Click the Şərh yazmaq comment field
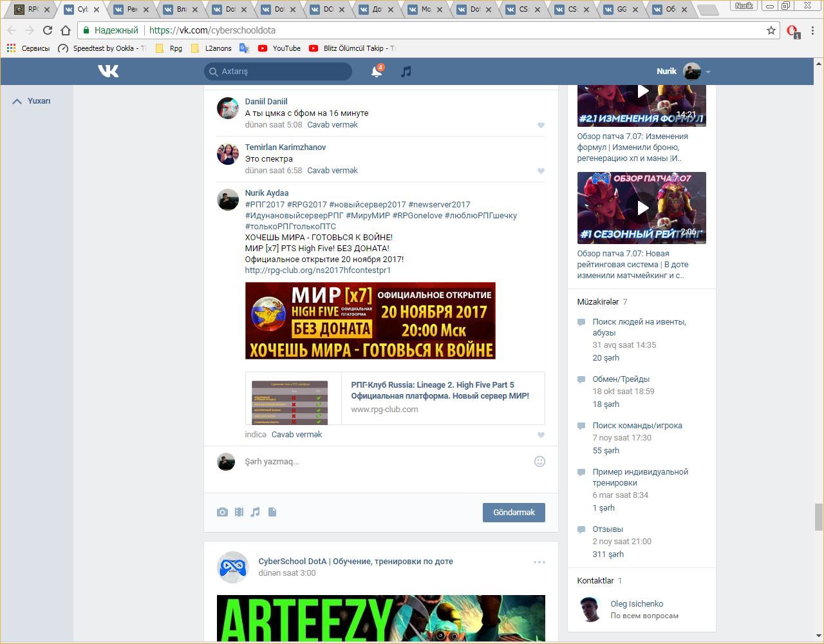 [x=386, y=462]
